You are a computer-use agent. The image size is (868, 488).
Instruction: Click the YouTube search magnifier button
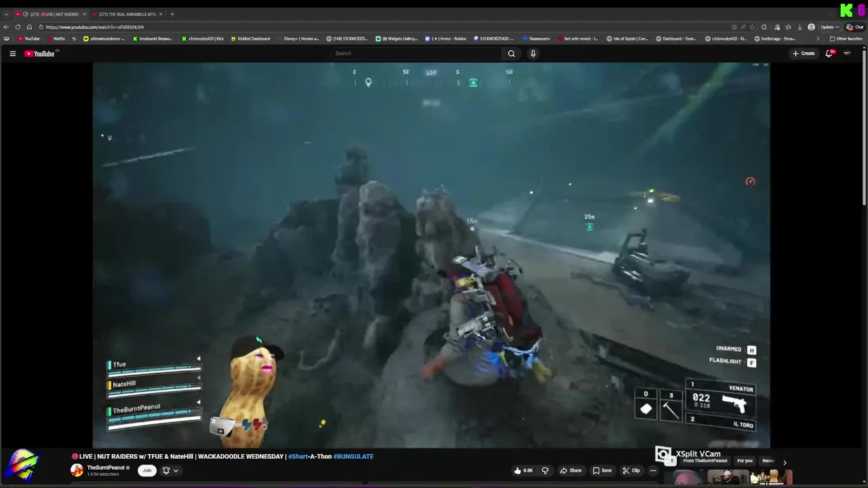pyautogui.click(x=511, y=54)
